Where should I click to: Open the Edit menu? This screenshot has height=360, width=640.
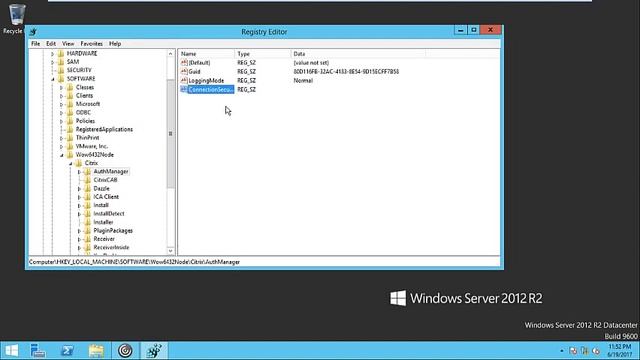51,44
